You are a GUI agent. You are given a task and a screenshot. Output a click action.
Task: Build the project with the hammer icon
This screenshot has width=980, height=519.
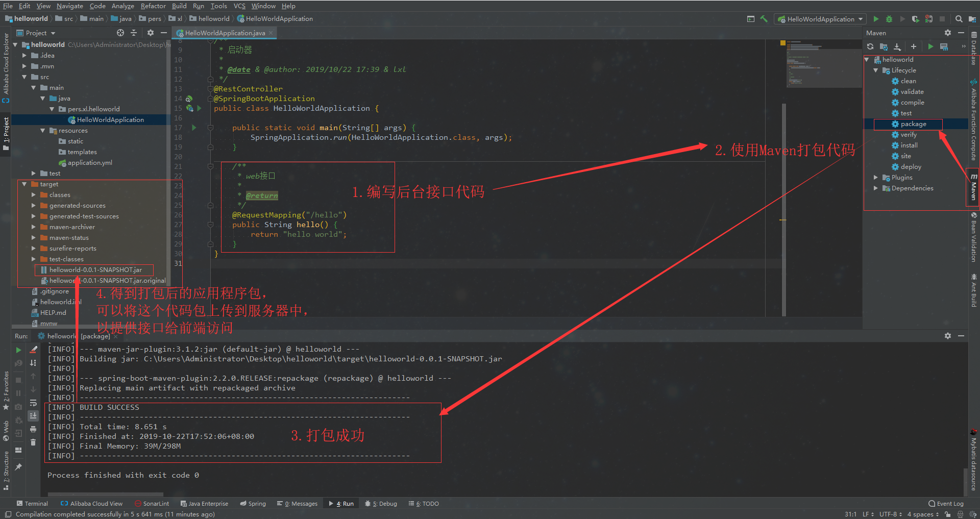coord(764,19)
